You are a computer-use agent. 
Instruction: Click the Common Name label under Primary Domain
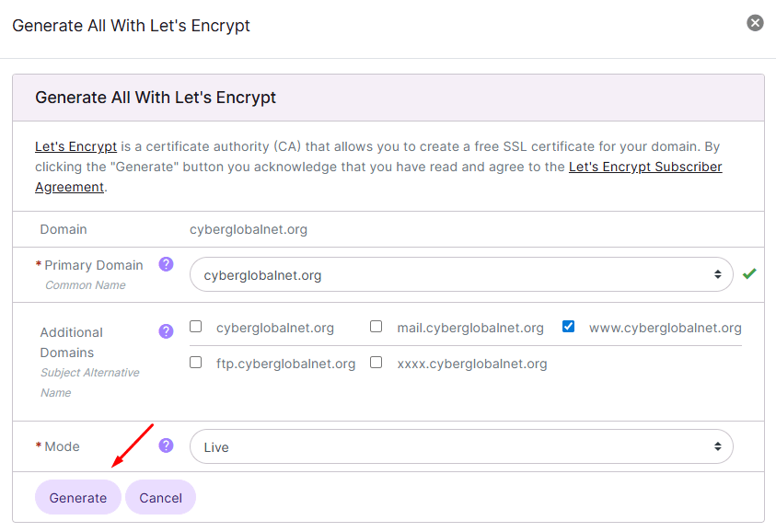(86, 285)
